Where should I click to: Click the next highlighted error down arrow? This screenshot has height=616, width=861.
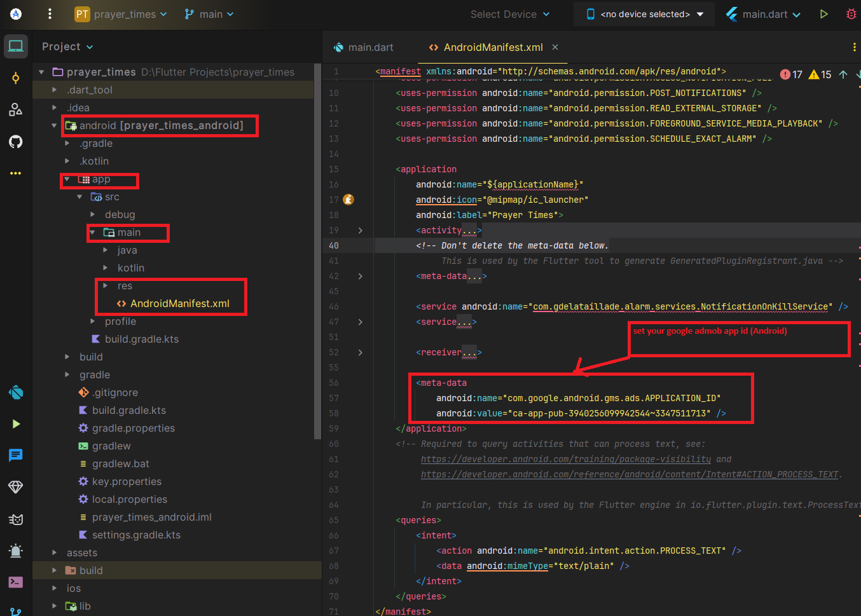857,74
